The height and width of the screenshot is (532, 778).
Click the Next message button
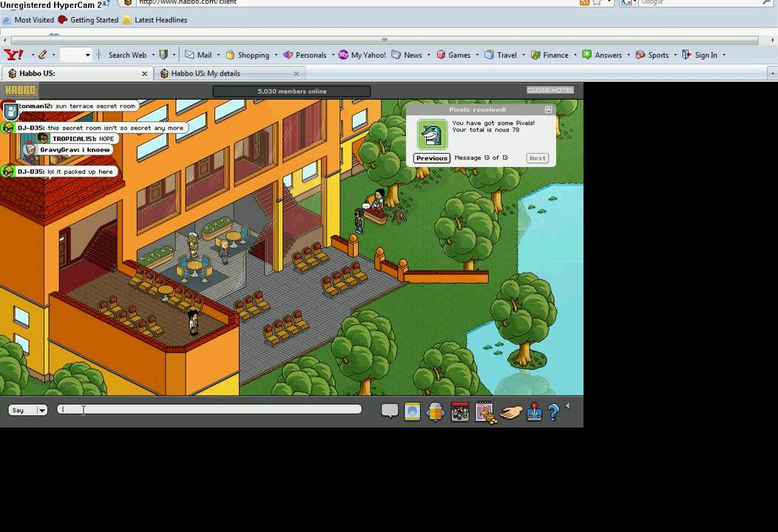(538, 158)
